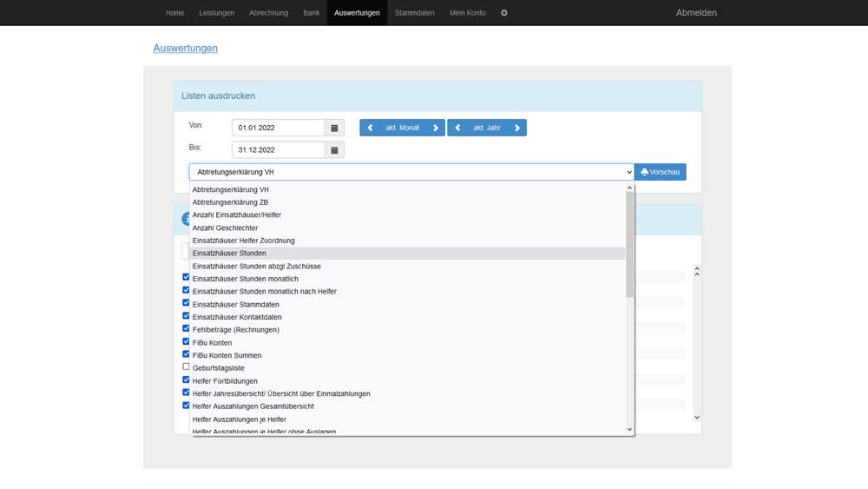
Task: Open calendar picker for Bis date
Action: click(x=334, y=150)
